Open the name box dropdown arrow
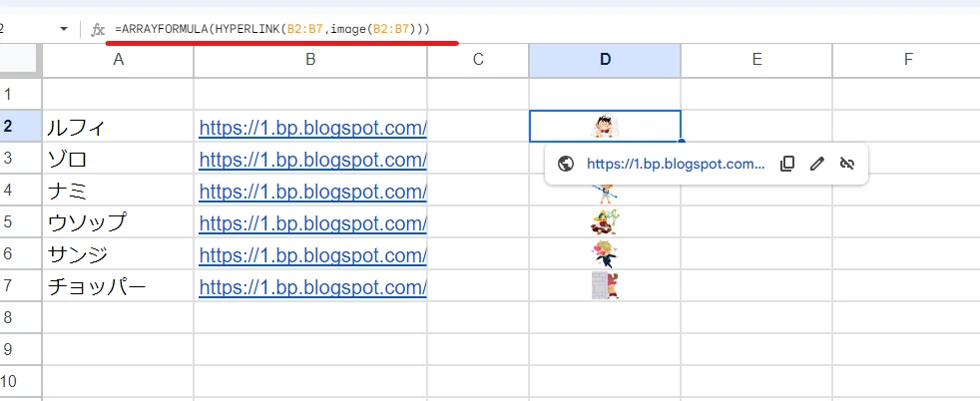 [63, 29]
